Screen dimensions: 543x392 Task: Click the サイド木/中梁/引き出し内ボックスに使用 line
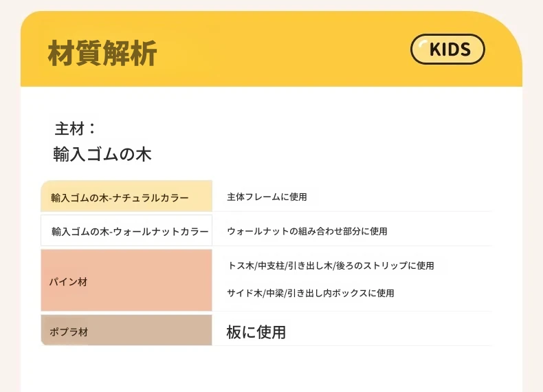(311, 293)
